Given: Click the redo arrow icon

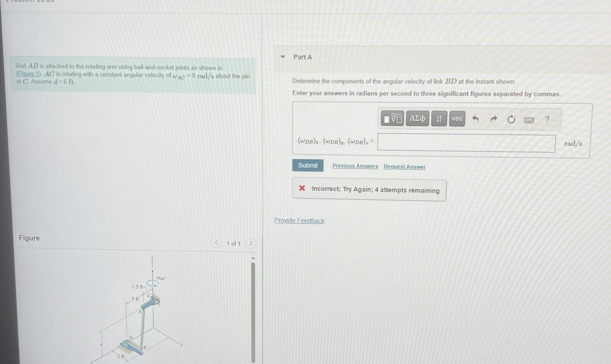Looking at the screenshot, I should tap(493, 119).
